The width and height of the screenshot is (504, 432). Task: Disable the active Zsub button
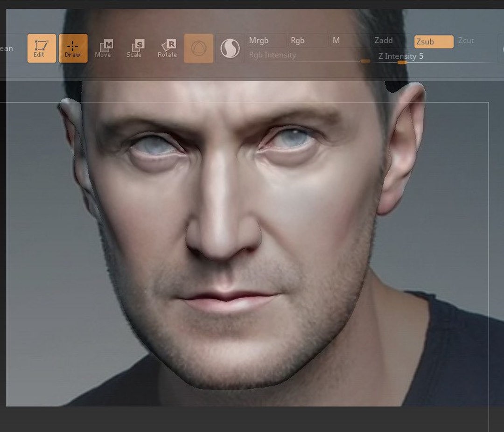pyautogui.click(x=434, y=42)
